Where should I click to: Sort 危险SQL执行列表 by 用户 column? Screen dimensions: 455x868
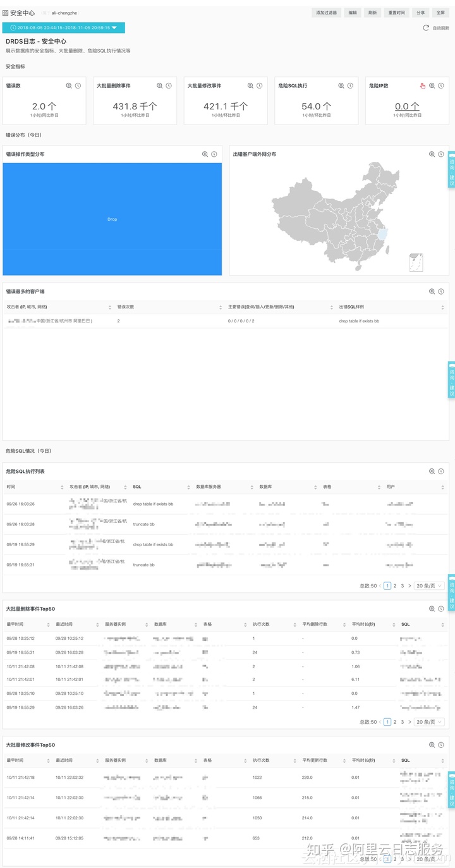point(443,487)
